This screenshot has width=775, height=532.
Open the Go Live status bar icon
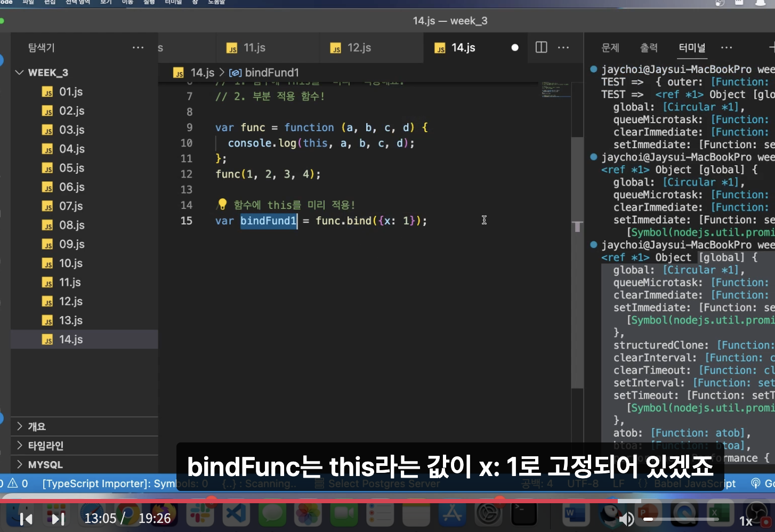point(762,483)
